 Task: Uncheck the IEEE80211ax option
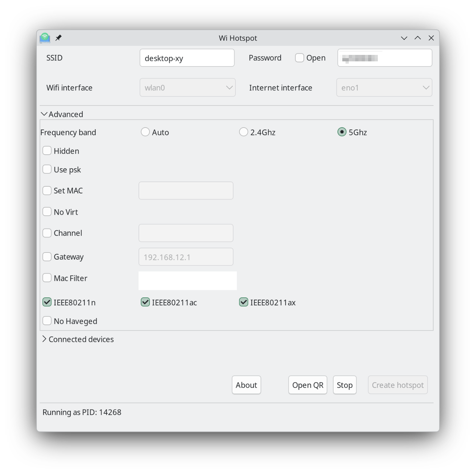[243, 302]
